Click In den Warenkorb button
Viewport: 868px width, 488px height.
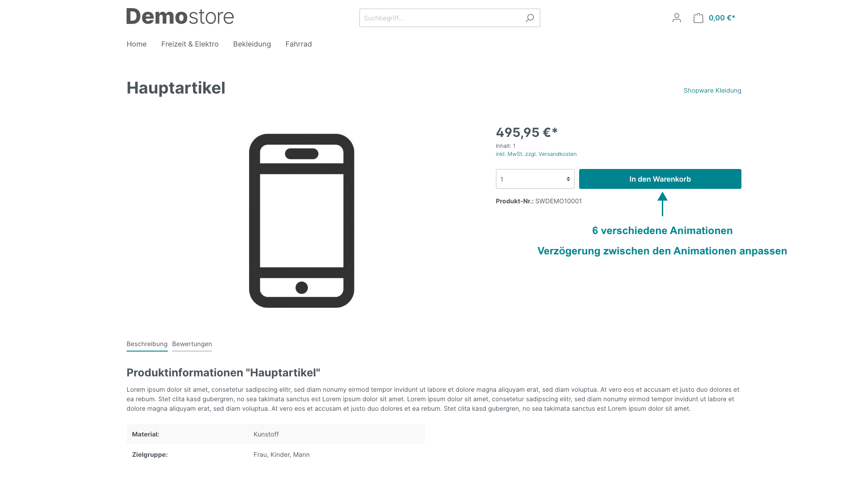[x=660, y=179]
